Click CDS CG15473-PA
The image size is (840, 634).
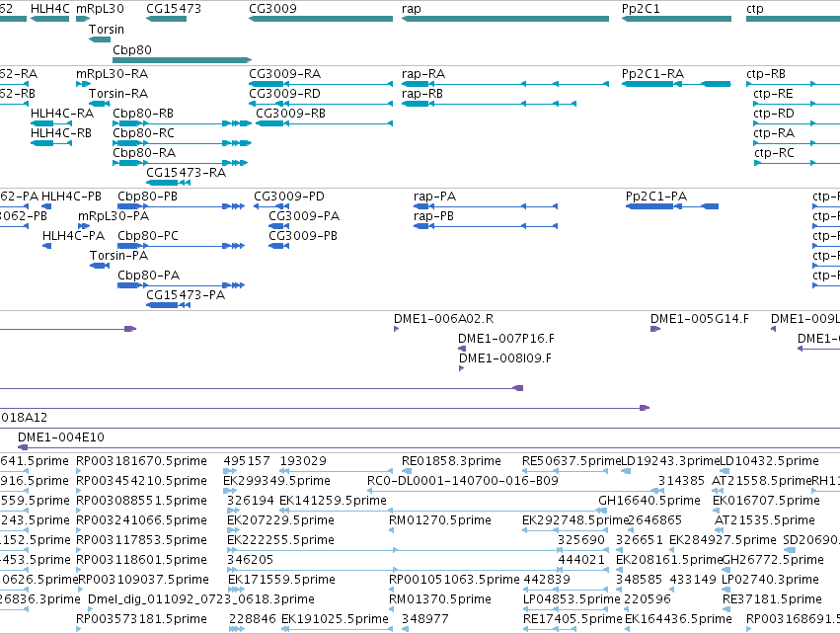pyautogui.click(x=186, y=295)
